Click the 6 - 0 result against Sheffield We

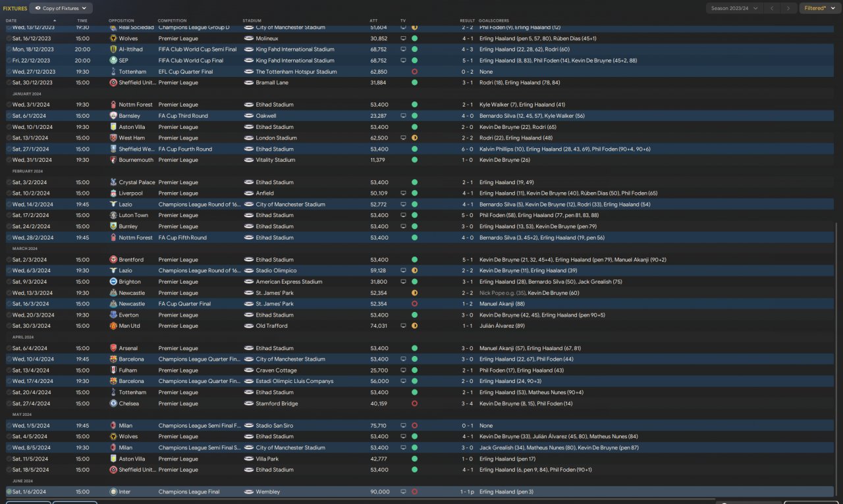coord(467,149)
